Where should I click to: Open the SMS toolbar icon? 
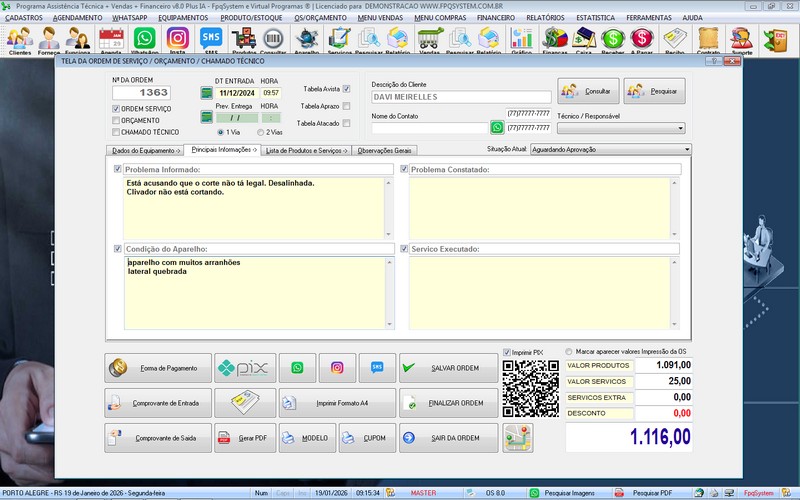[211, 40]
